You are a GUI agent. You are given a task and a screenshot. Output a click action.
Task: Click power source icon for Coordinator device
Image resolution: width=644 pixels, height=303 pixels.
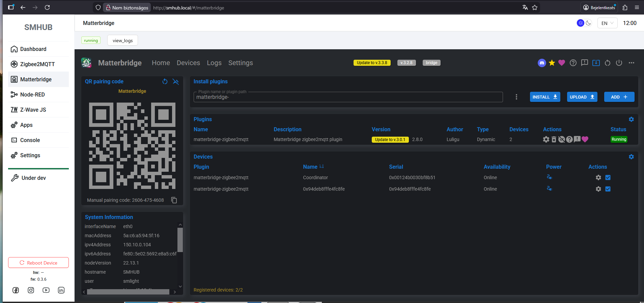(x=549, y=177)
